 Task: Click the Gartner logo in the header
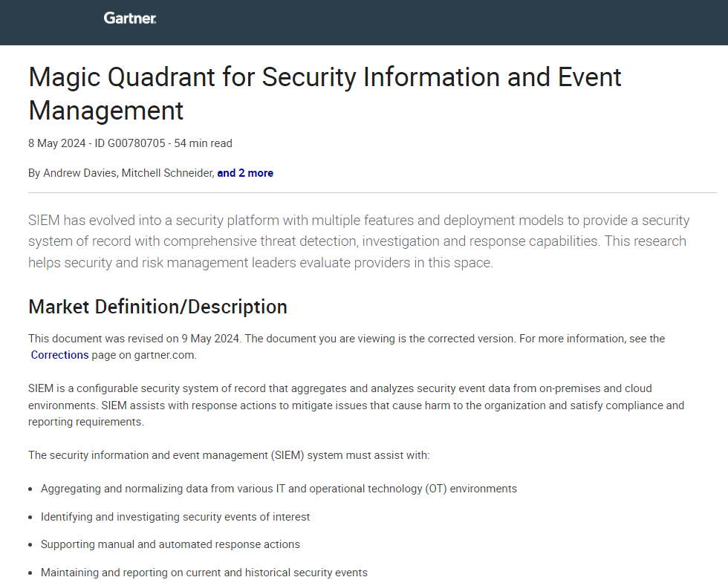click(130, 19)
